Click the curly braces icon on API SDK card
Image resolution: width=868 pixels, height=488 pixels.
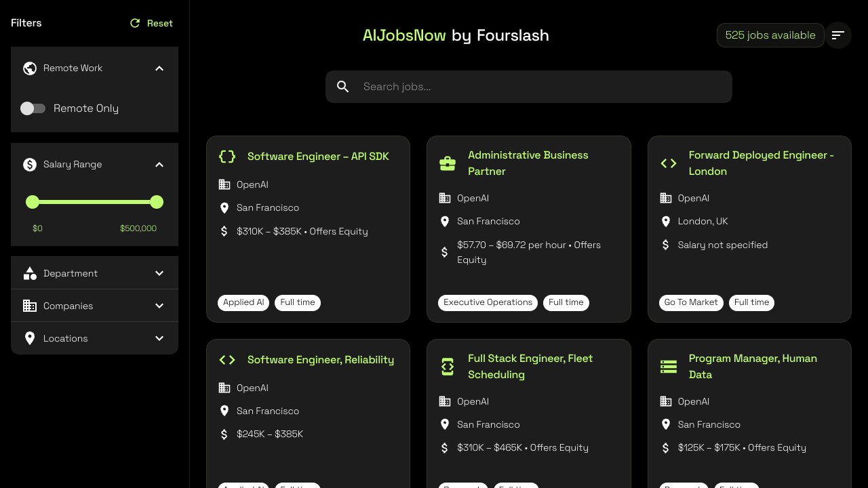[227, 156]
